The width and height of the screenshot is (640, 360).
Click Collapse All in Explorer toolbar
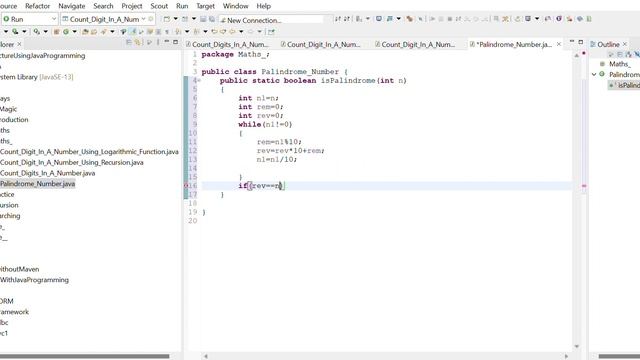[x=129, y=42]
